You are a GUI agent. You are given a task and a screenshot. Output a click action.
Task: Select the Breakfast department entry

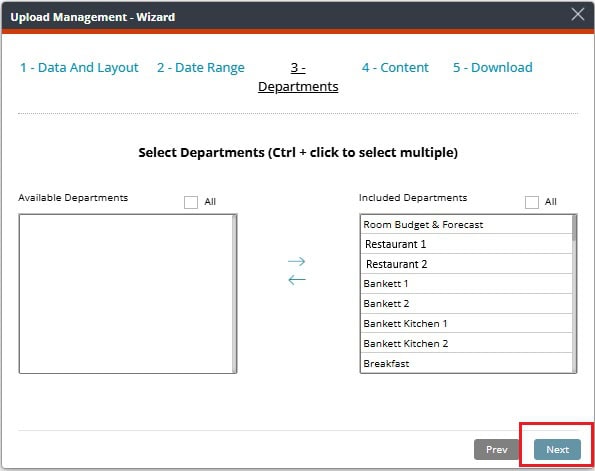(466, 363)
